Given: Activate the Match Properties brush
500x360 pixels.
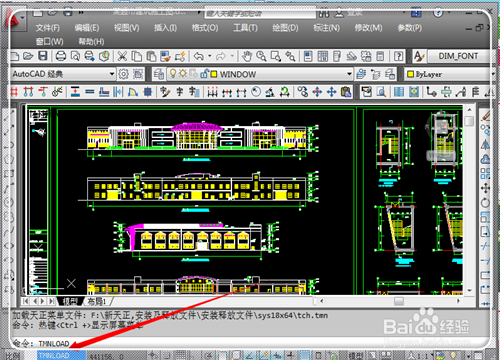Looking at the screenshot, I should tap(165, 56).
